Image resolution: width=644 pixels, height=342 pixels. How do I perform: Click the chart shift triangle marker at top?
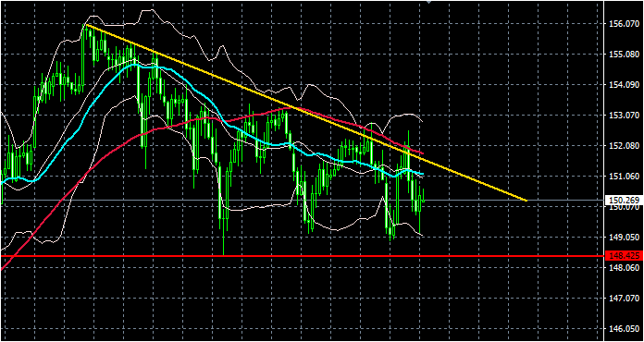click(x=429, y=2)
